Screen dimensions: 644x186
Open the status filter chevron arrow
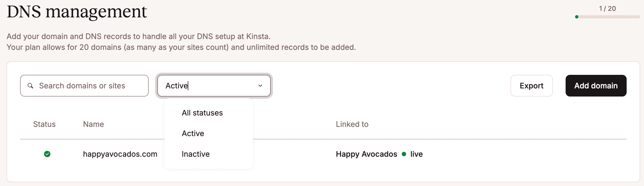pyautogui.click(x=260, y=86)
